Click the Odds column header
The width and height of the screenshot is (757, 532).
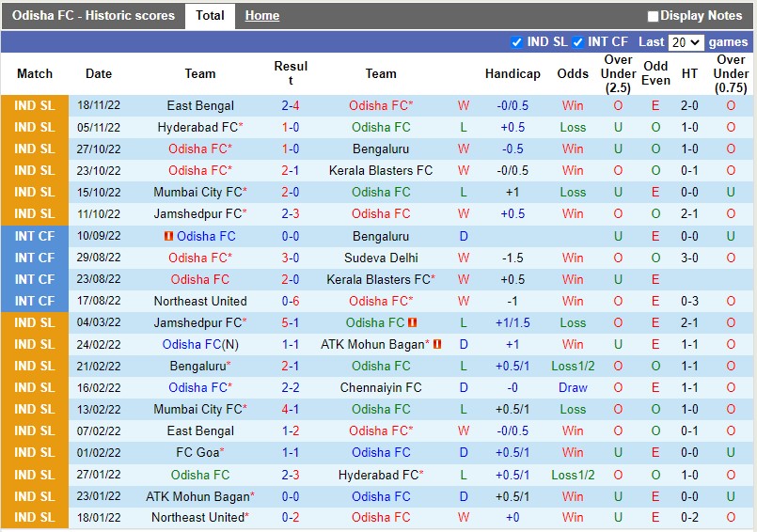point(573,74)
